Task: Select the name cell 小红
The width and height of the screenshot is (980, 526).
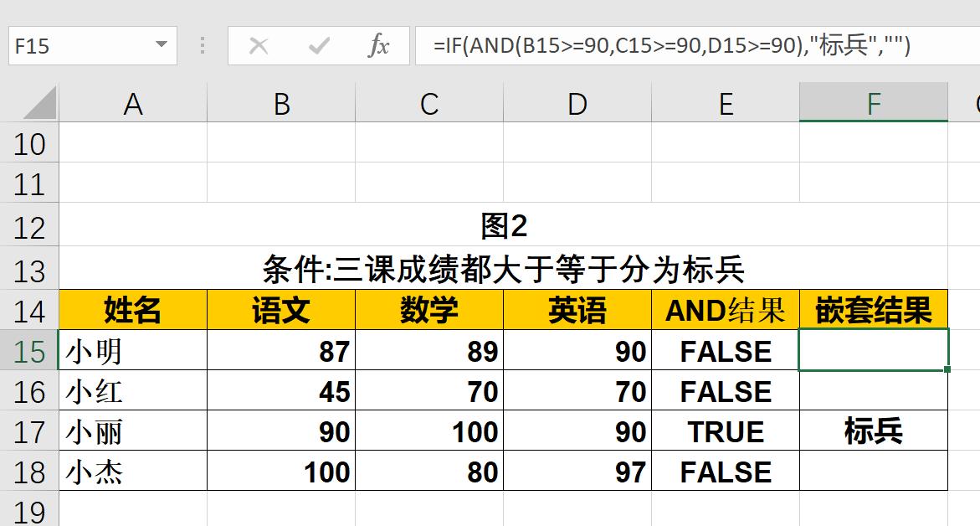Action: click(x=133, y=391)
